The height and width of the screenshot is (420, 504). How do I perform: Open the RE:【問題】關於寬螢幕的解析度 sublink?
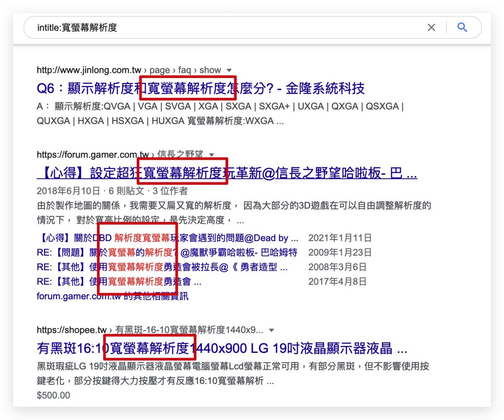point(167,253)
